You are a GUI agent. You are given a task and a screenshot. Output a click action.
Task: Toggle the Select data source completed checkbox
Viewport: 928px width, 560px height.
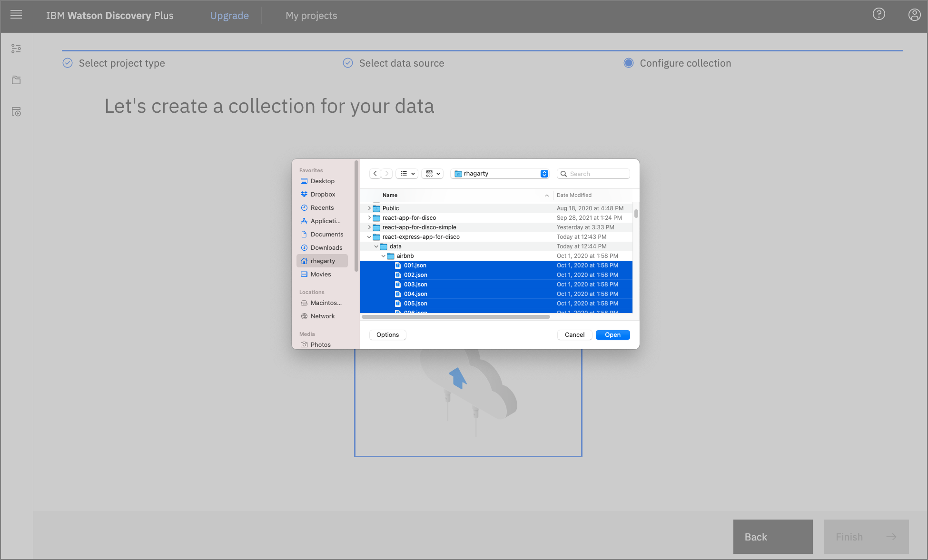[x=347, y=62]
